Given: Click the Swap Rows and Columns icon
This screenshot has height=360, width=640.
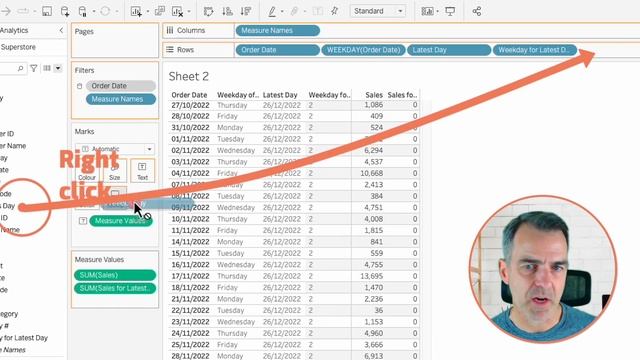Looking at the screenshot, I should tap(208, 11).
